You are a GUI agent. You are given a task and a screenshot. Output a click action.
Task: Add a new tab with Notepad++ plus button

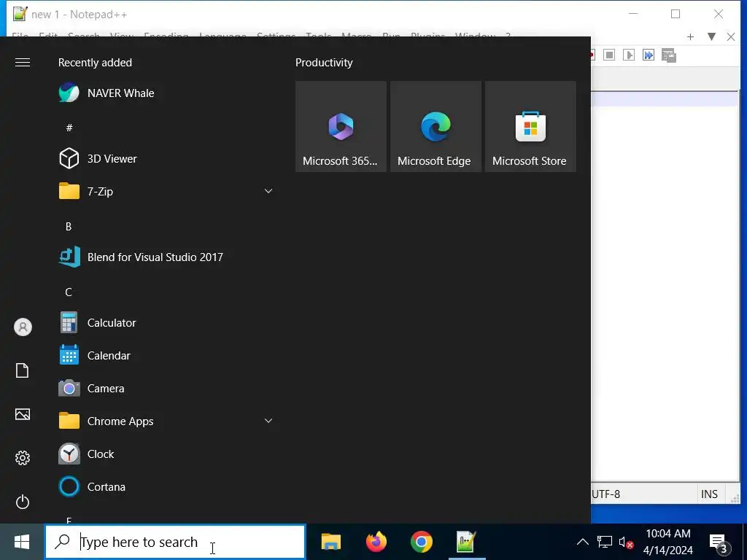coord(690,36)
